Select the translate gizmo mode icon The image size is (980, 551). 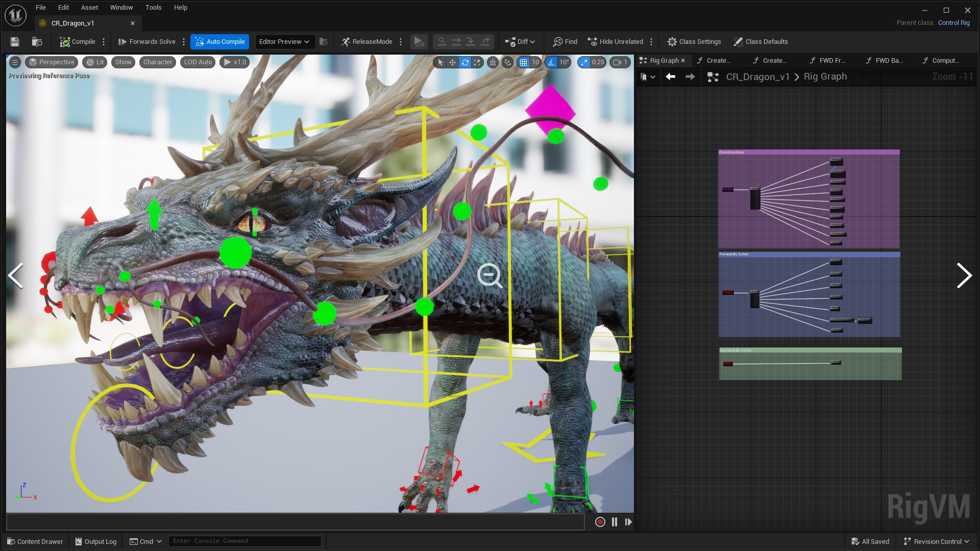452,62
